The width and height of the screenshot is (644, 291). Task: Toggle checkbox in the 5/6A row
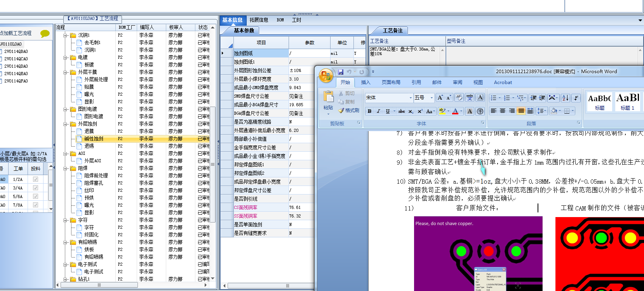[35, 196]
